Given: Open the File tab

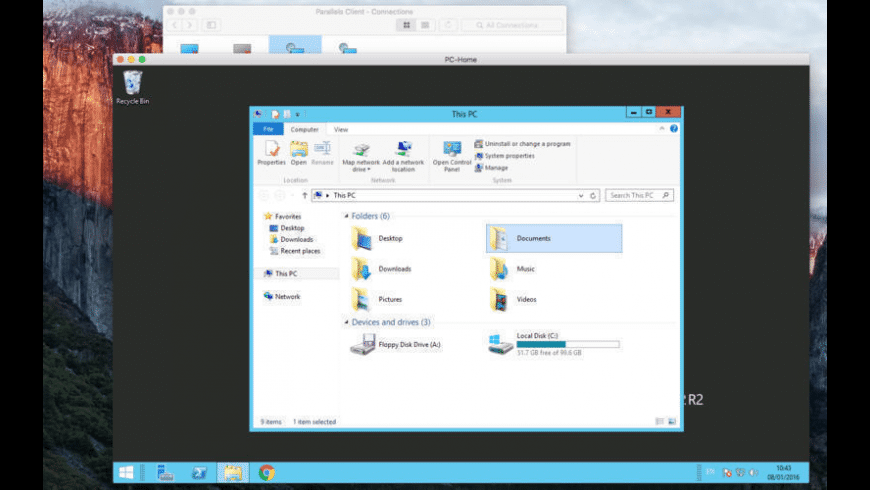Looking at the screenshot, I should (x=269, y=129).
